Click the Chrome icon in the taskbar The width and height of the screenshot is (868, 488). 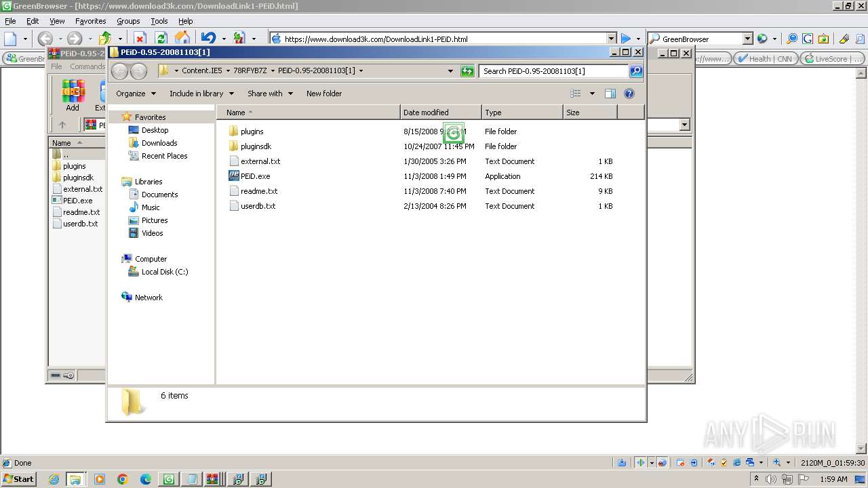[x=122, y=479]
